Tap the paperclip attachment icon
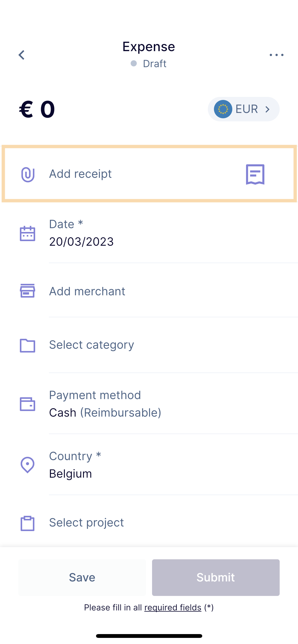 pos(28,174)
